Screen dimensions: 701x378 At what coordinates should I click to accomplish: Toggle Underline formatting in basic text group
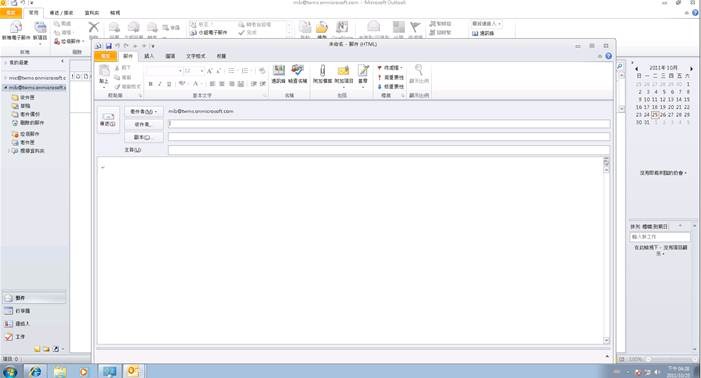169,84
